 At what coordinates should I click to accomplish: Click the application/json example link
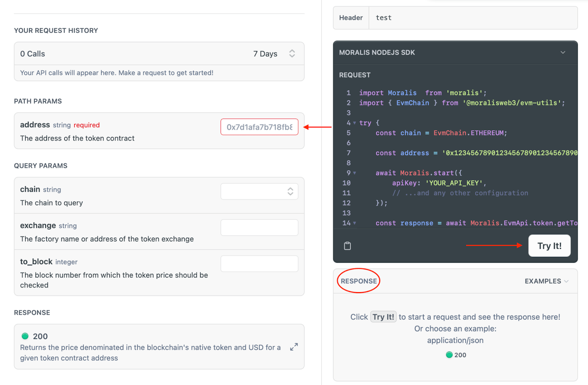pyautogui.click(x=455, y=340)
